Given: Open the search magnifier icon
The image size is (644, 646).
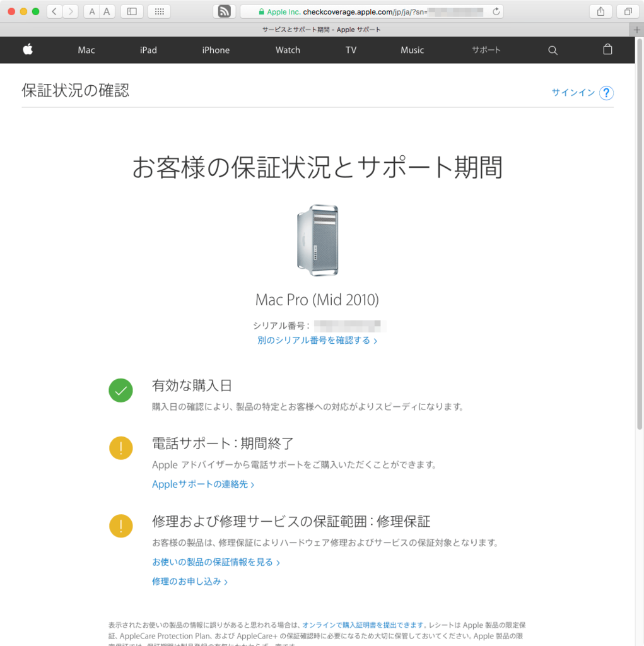Looking at the screenshot, I should (553, 50).
